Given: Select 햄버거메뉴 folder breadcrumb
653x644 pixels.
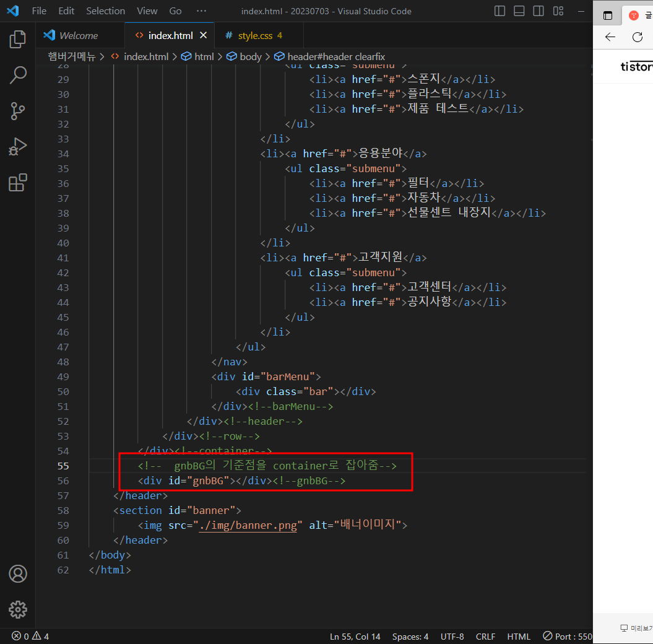Looking at the screenshot, I should (x=72, y=56).
